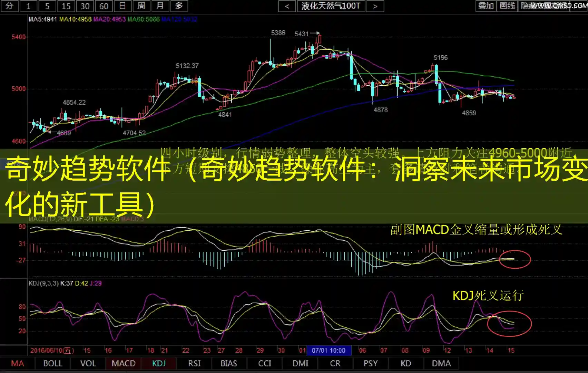The width and height of the screenshot is (588, 373).
Task: Click the MA60:5066 legend value
Action: click(144, 19)
